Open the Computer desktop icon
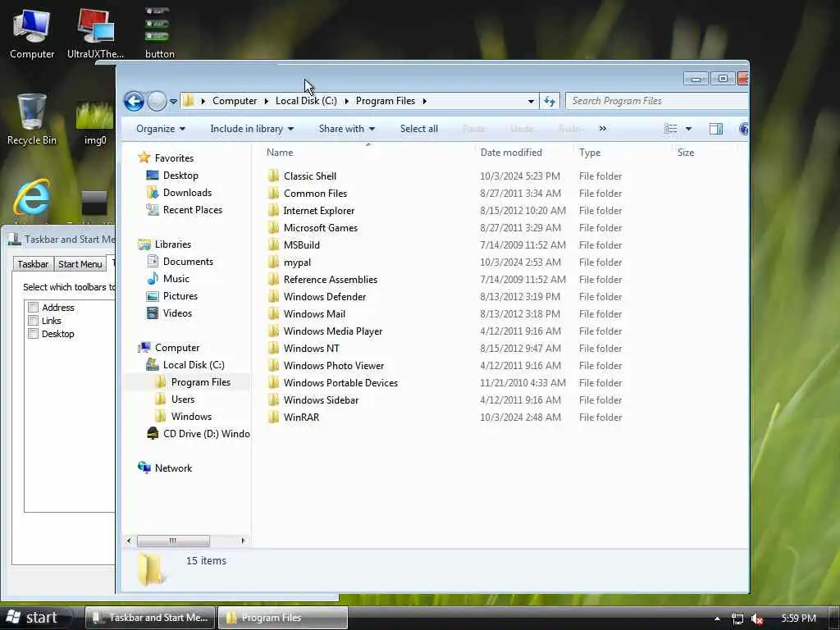This screenshot has width=840, height=630. click(x=32, y=33)
